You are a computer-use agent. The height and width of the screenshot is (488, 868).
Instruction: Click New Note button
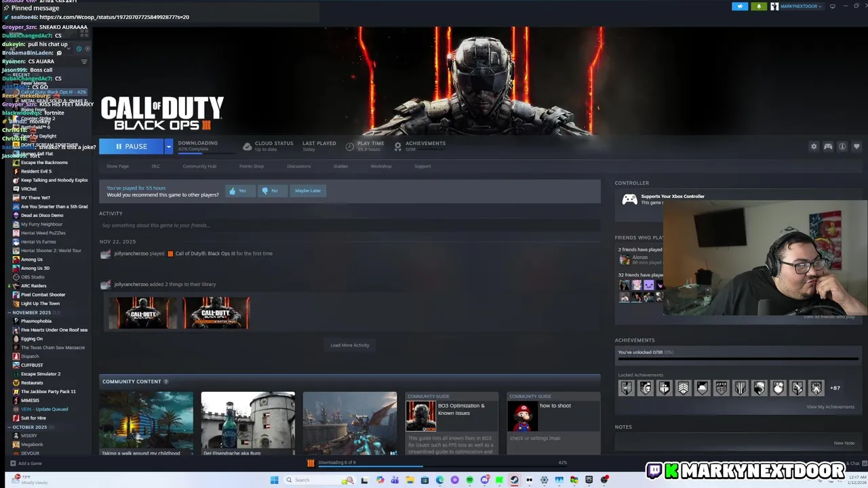click(x=844, y=443)
